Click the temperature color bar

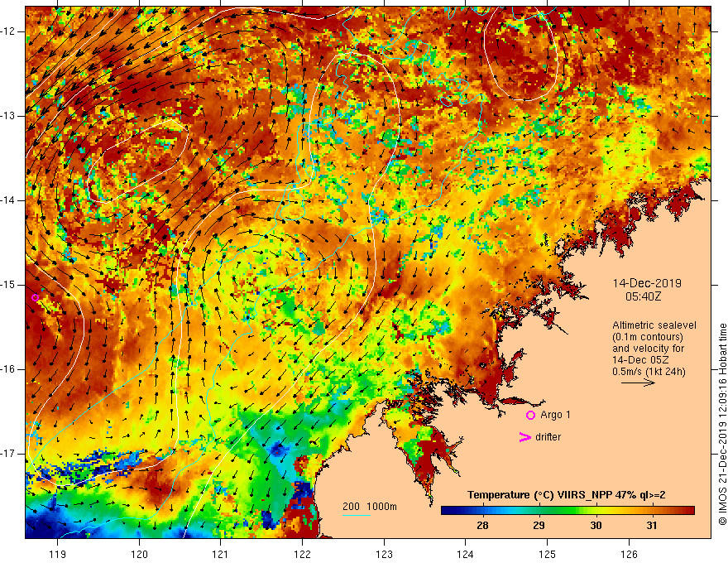pyautogui.click(x=568, y=511)
